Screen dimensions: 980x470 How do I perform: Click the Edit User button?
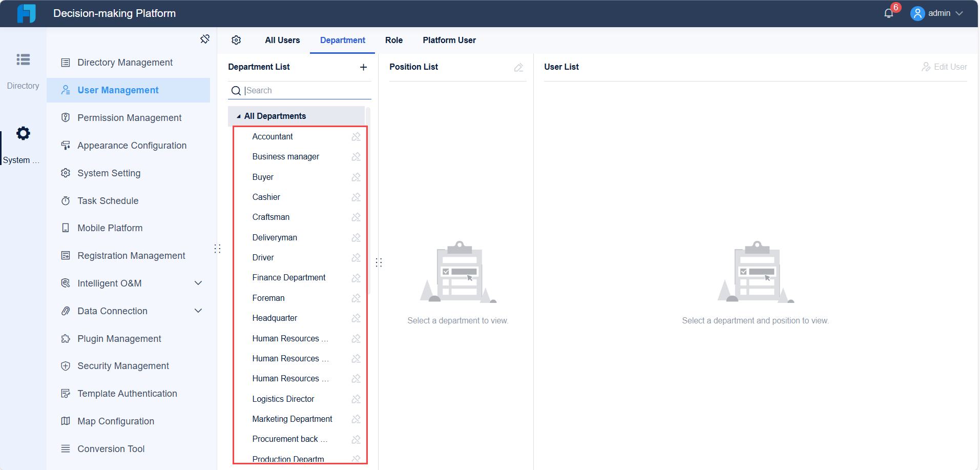[944, 67]
